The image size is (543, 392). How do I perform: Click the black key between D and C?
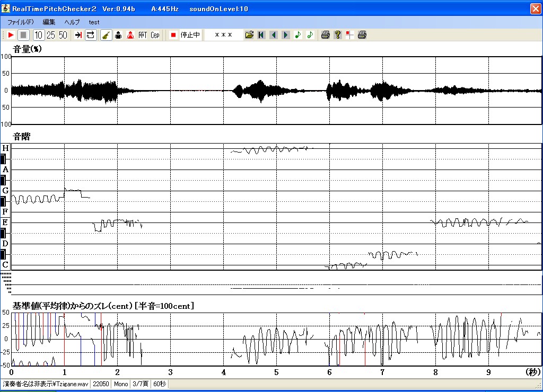(x=3, y=254)
